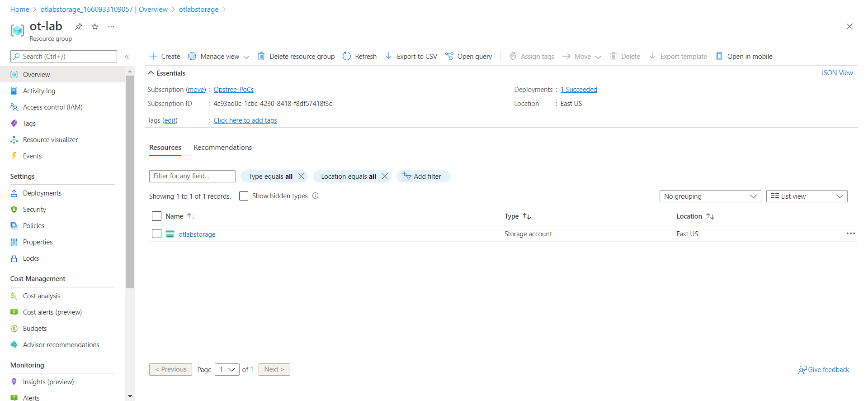The height and width of the screenshot is (401, 868).
Task: Focus the sidebar Search (Ctrl+/) box
Action: click(64, 57)
